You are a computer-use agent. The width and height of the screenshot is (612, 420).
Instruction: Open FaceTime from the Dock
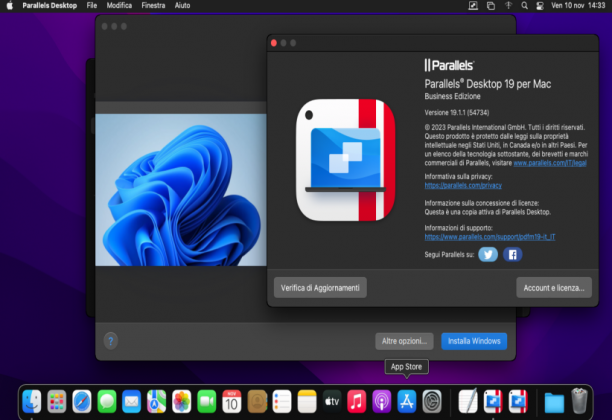click(x=206, y=401)
